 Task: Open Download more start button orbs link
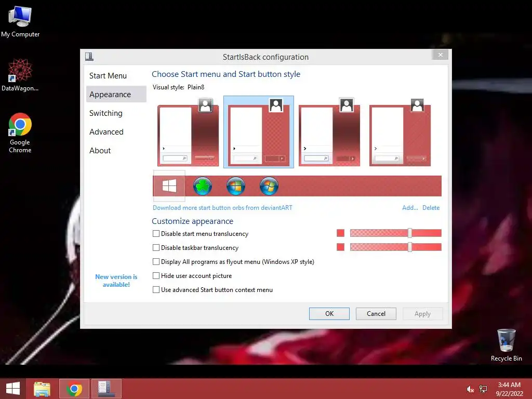(x=222, y=208)
